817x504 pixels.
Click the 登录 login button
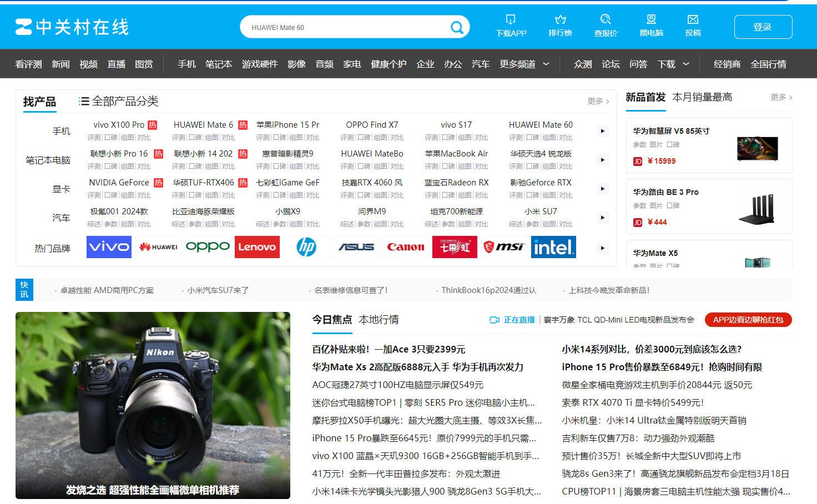(763, 27)
